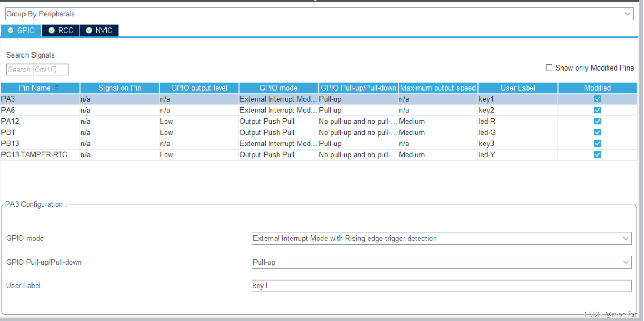Click the User Label column header
The width and height of the screenshot is (644, 321).
click(x=518, y=88)
